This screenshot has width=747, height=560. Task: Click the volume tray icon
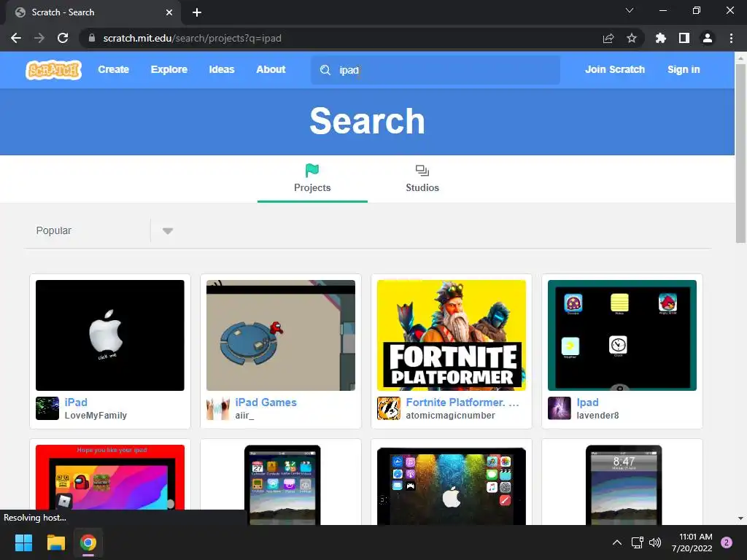click(x=656, y=542)
